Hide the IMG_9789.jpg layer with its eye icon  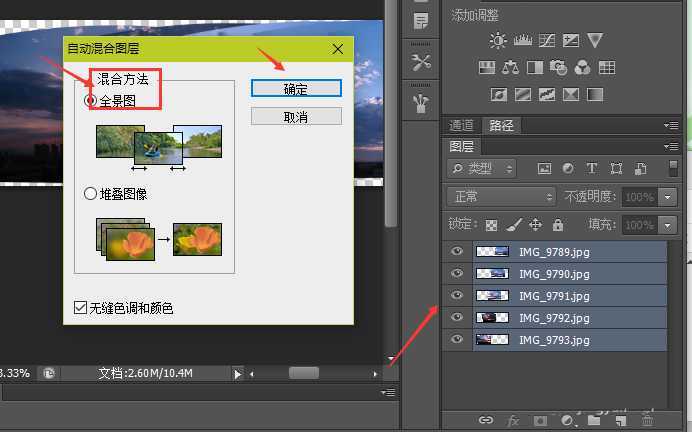click(x=457, y=252)
